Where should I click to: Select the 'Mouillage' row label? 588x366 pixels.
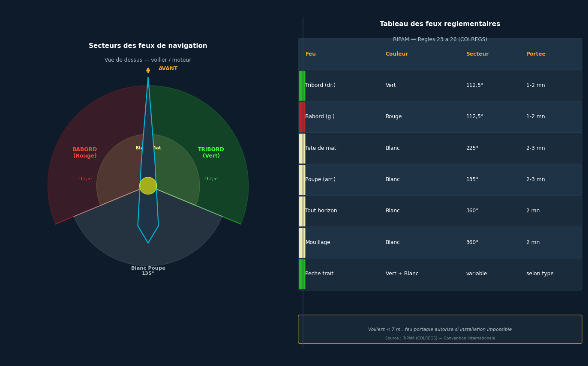318,243
